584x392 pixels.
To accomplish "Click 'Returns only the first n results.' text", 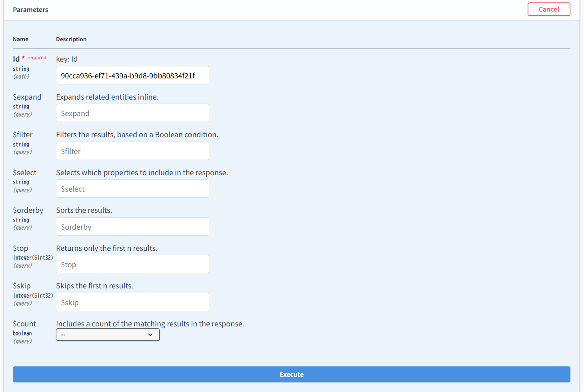I will [107, 248].
